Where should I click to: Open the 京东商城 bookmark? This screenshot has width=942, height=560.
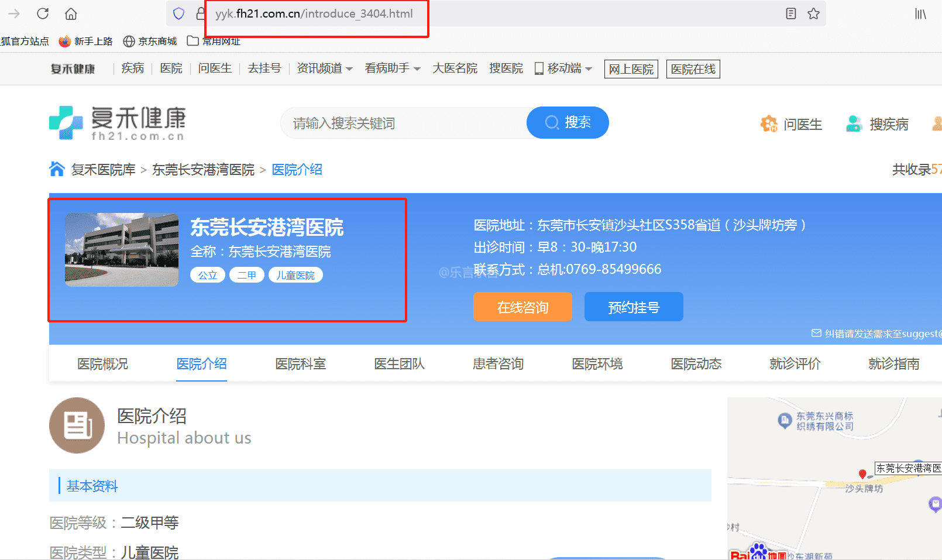coord(150,41)
